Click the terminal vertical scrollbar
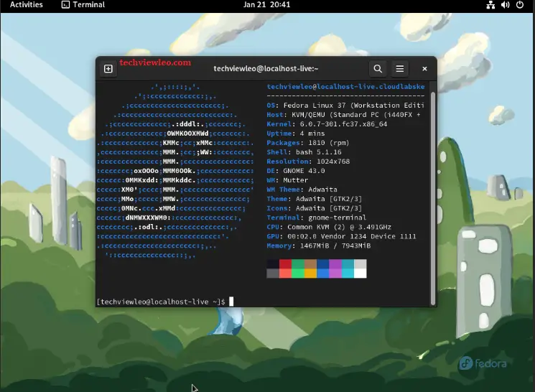This screenshot has height=392, width=535. pos(433,199)
